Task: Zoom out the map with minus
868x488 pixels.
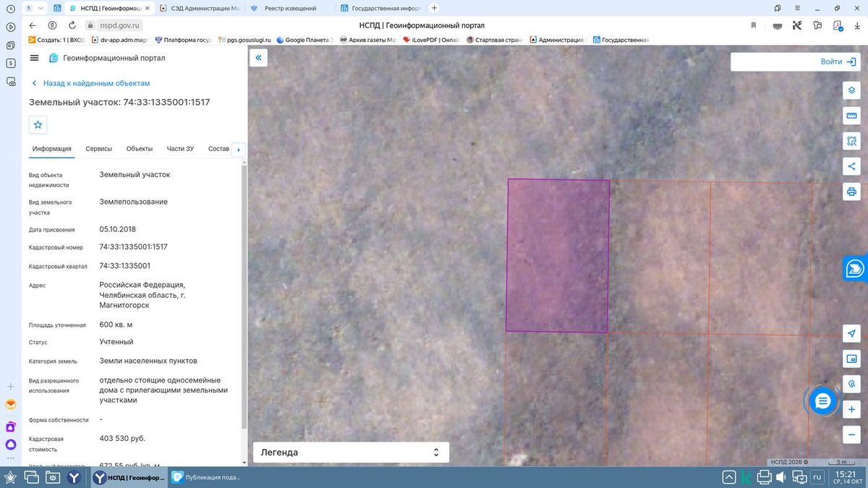Action: [x=851, y=435]
